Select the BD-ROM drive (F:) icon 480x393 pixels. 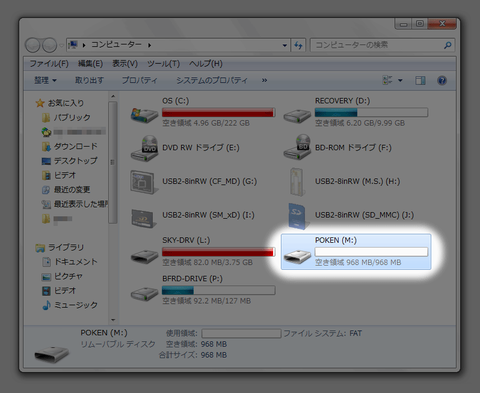(x=297, y=147)
